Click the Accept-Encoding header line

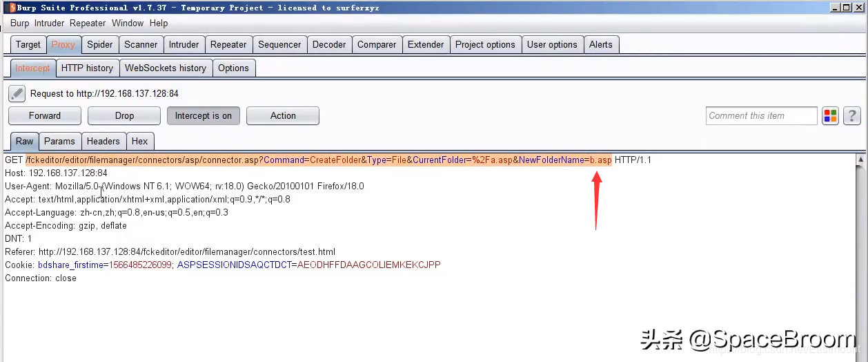pos(66,225)
